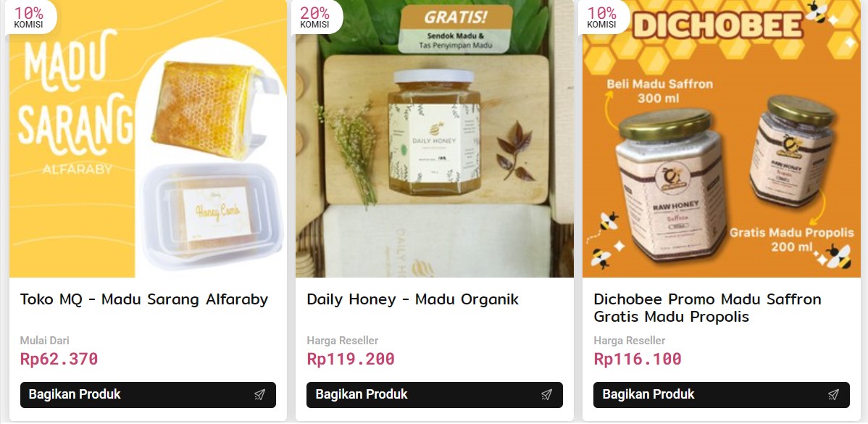The image size is (868, 424).
Task: Click the Rp62.370 price
Action: (x=59, y=359)
